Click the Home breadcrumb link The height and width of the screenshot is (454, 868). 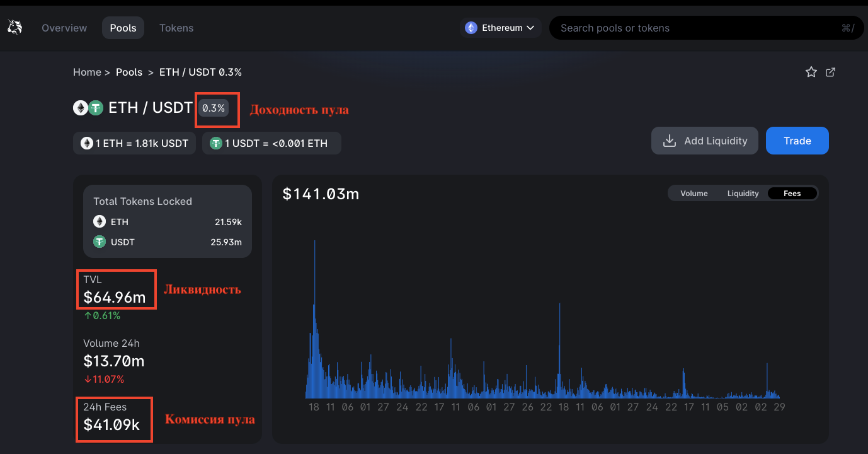[x=87, y=73]
